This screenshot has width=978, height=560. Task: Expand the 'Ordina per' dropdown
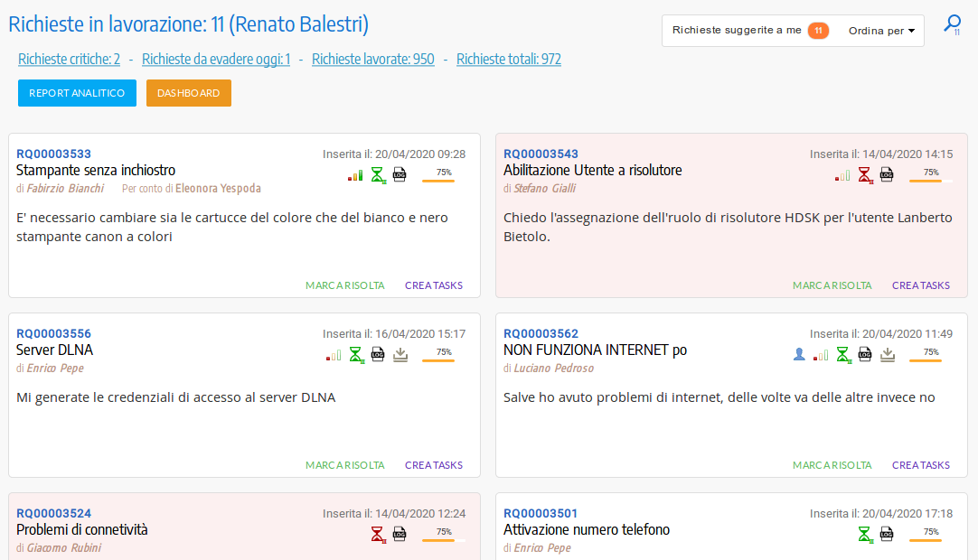pos(881,31)
